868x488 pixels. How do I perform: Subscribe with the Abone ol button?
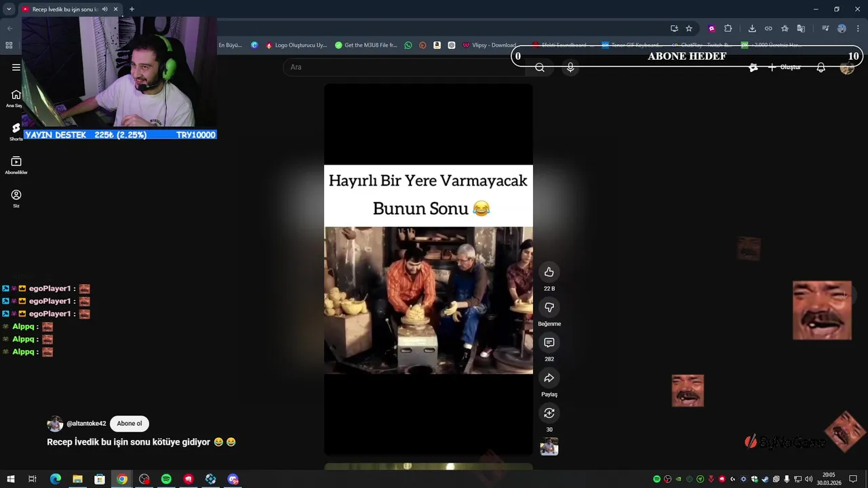(x=130, y=424)
